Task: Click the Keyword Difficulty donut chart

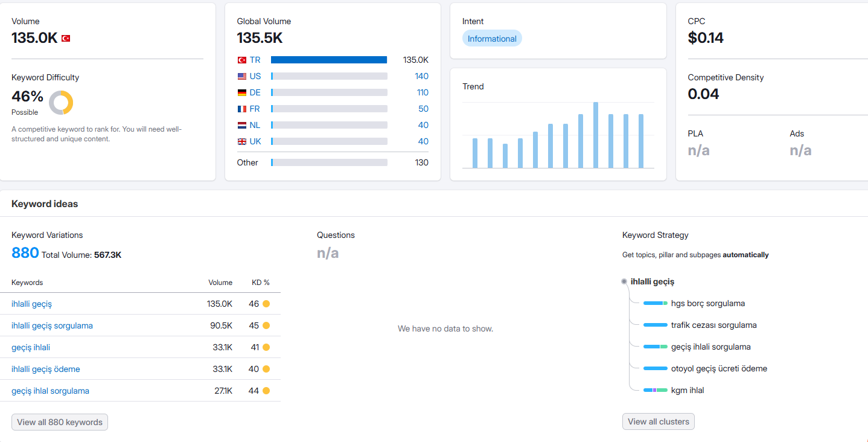Action: pyautogui.click(x=61, y=103)
